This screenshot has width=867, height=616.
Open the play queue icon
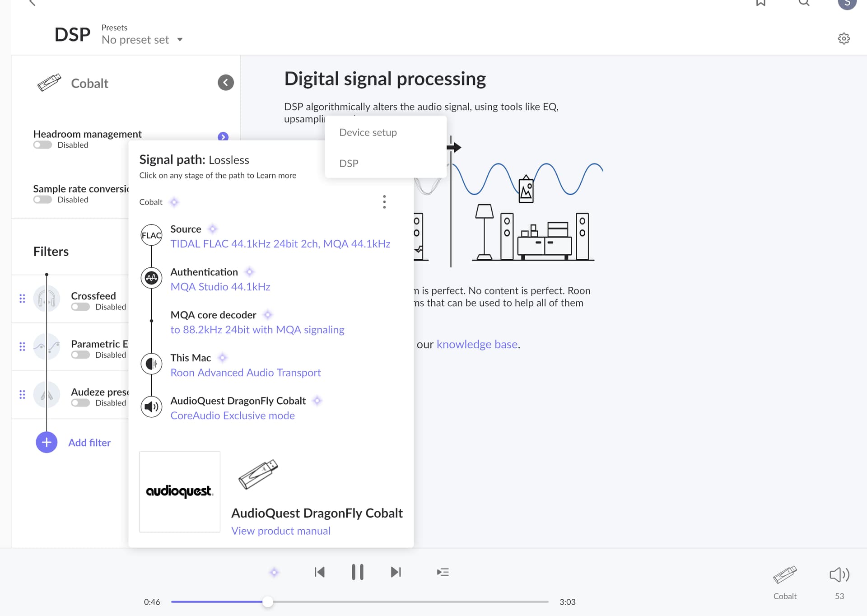coord(443,572)
